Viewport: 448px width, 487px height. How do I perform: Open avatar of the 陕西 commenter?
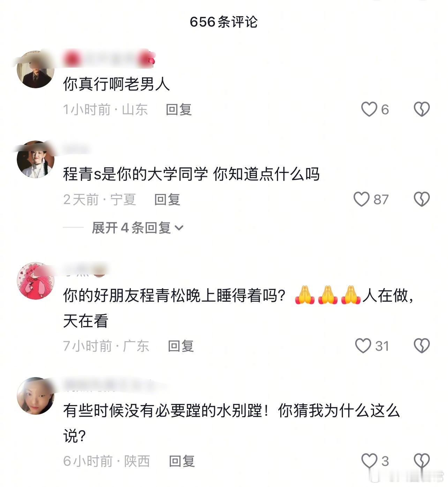[36, 396]
